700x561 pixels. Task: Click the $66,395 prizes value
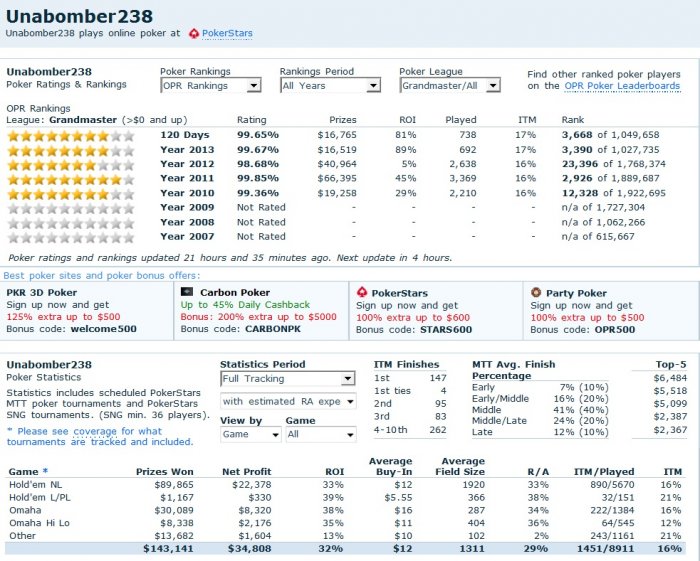(337, 179)
